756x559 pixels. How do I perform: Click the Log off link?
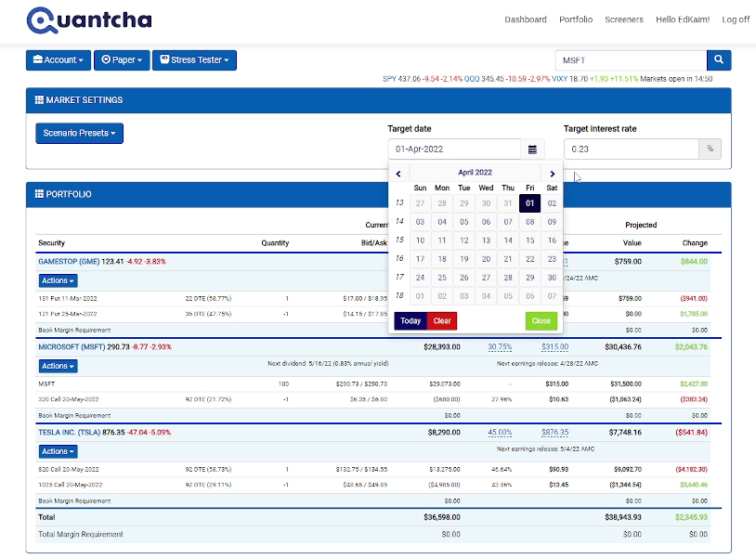[x=736, y=19]
